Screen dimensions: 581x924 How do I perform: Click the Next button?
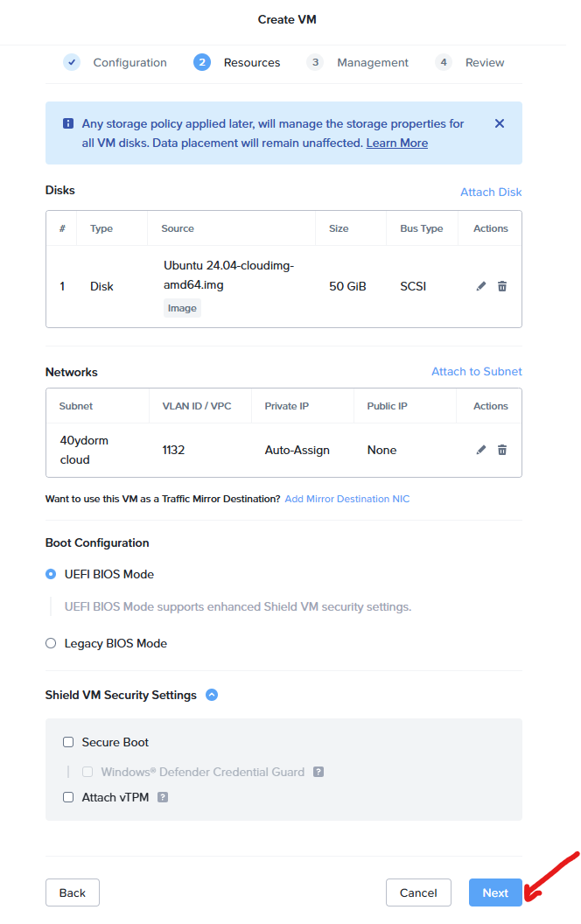(x=494, y=892)
